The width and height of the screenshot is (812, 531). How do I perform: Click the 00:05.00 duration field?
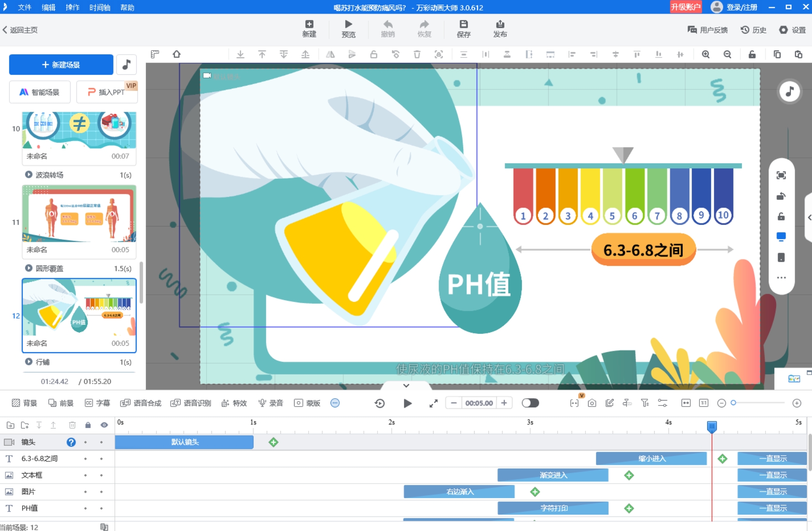[479, 403]
